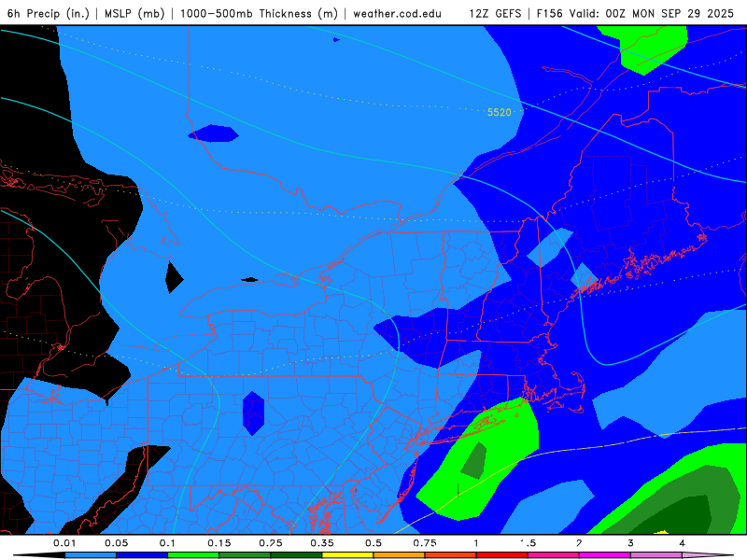Click the '3' legend label

(631, 543)
